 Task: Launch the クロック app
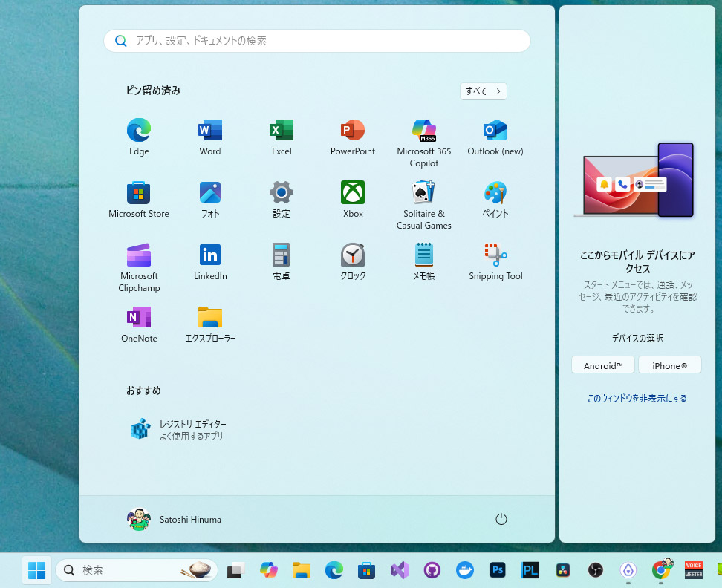tap(353, 262)
